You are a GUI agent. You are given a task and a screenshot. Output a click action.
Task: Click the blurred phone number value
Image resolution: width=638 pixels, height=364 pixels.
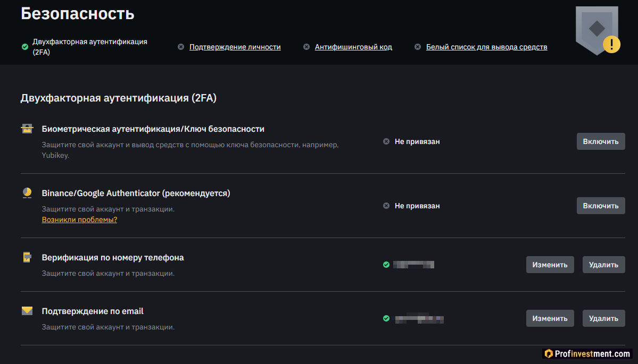click(x=413, y=265)
